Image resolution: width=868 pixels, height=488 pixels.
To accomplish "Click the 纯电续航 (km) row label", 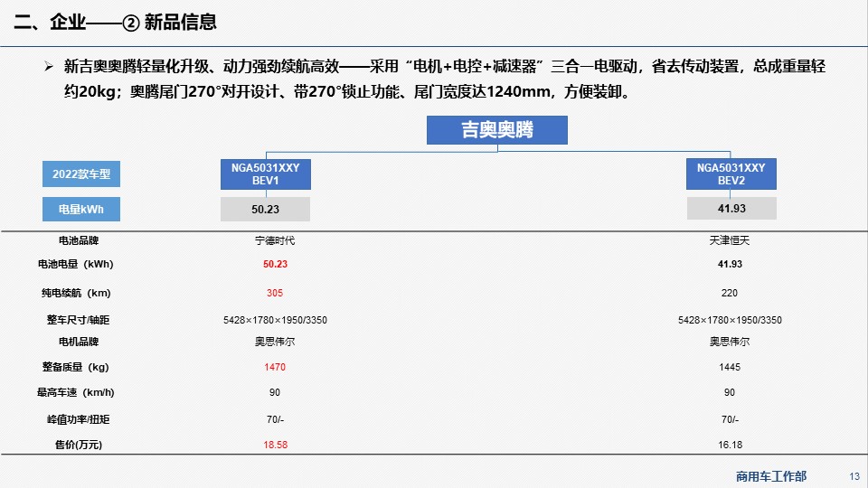I will [76, 293].
